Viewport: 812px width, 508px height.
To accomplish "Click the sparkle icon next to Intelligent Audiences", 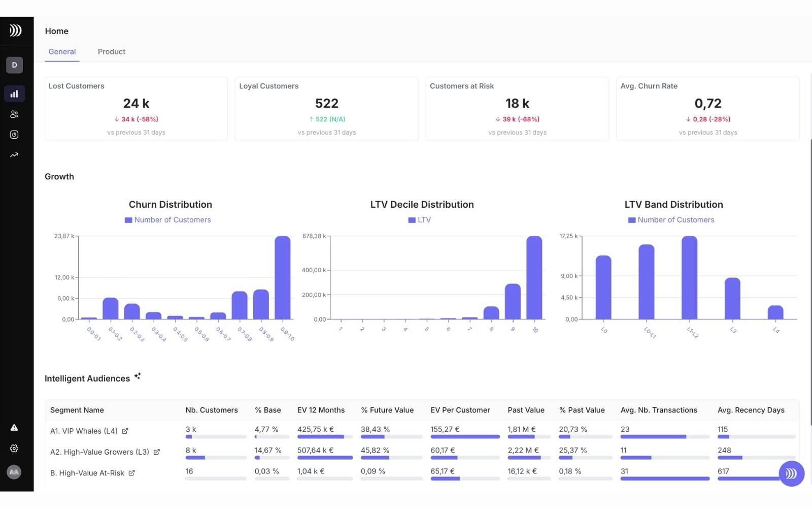I will (x=138, y=375).
